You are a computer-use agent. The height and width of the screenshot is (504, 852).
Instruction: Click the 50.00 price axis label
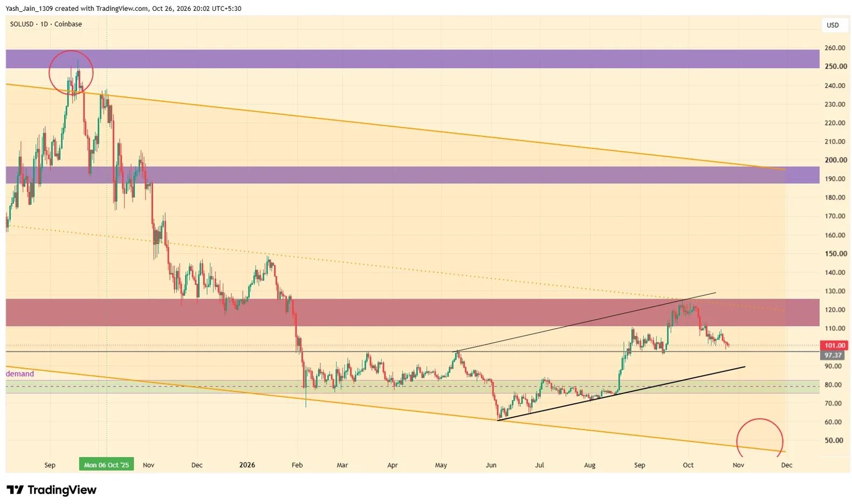(834, 440)
